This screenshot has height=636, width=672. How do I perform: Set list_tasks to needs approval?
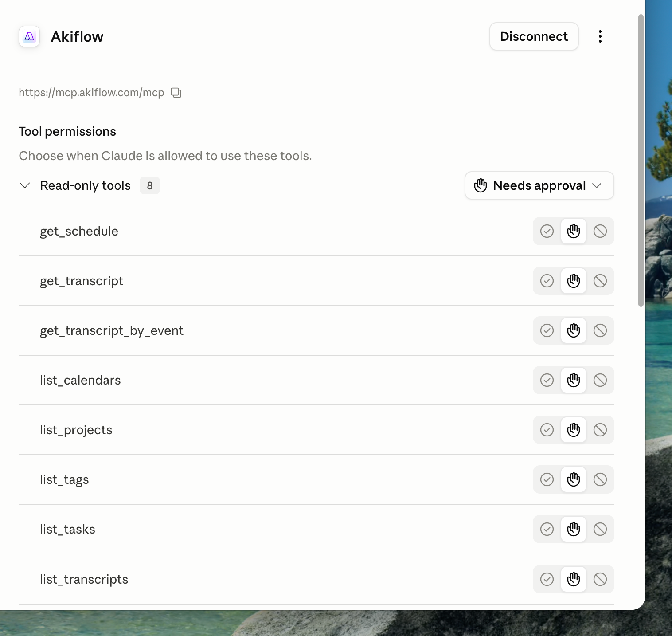[x=574, y=529]
